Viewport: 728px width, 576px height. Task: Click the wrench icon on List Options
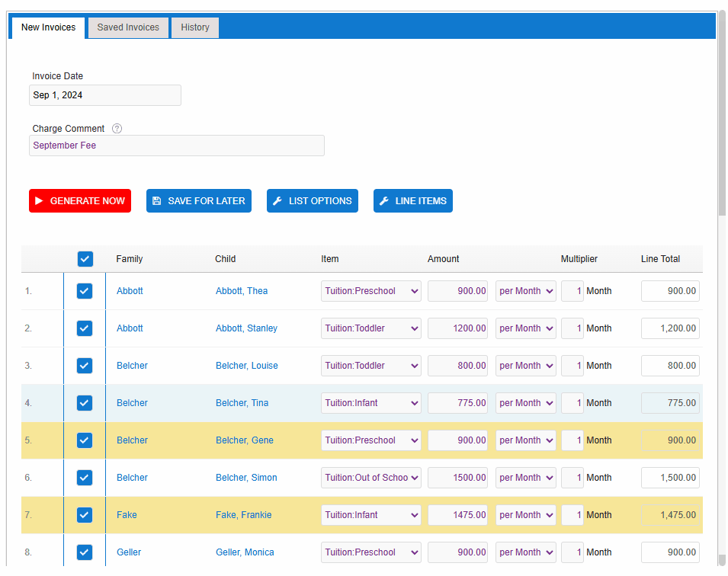point(277,201)
